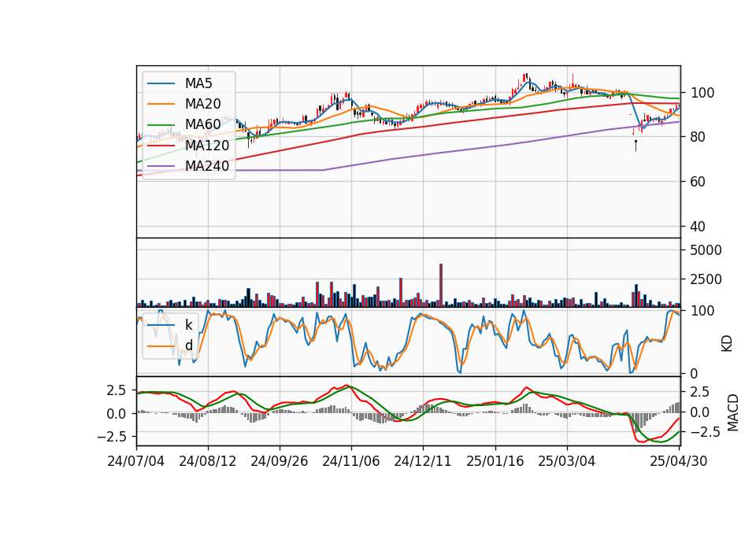Click the MA20 legend label
The width and height of the screenshot is (756, 543).
point(202,104)
